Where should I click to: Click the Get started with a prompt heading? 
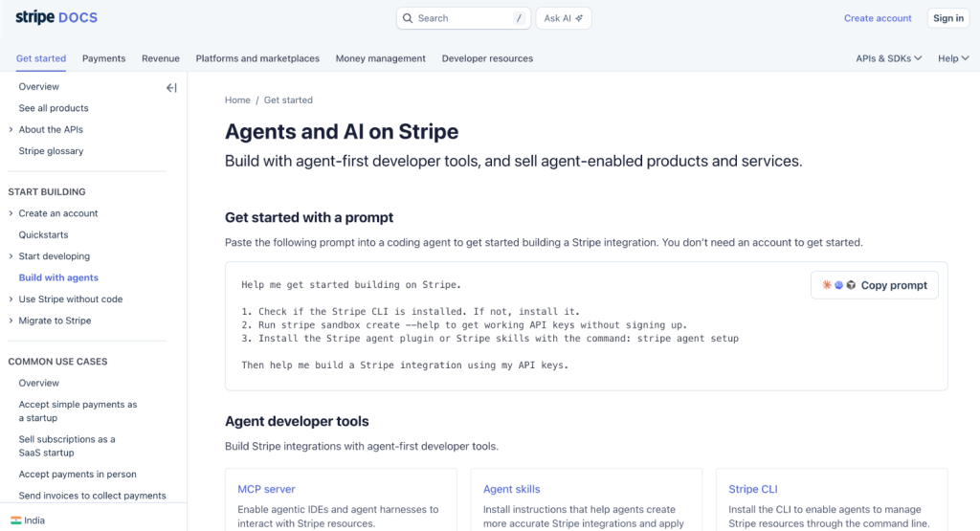309,217
